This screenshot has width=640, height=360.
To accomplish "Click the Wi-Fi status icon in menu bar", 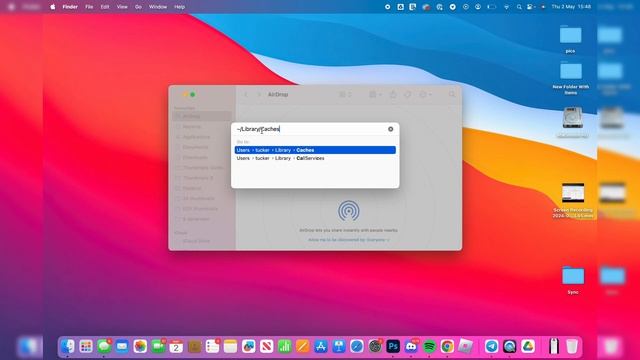I will click(507, 7).
